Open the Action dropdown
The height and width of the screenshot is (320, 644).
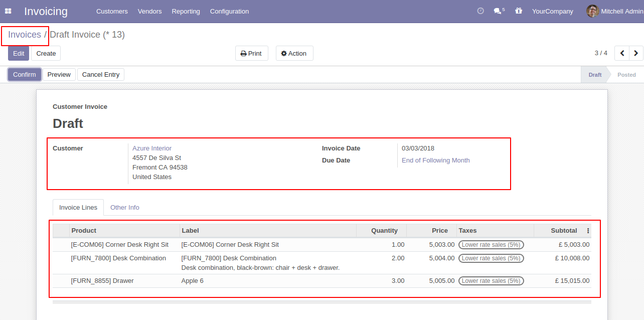[x=294, y=54]
